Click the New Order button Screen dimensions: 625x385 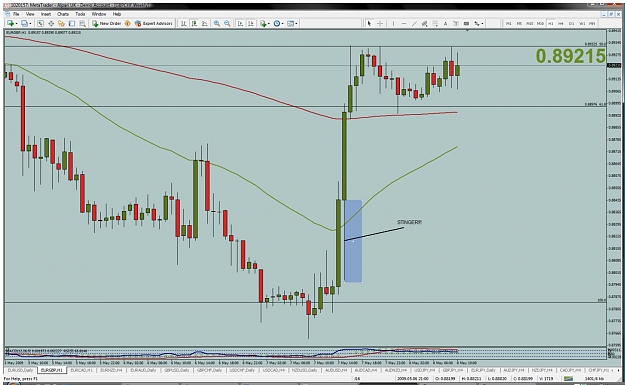(x=106, y=24)
